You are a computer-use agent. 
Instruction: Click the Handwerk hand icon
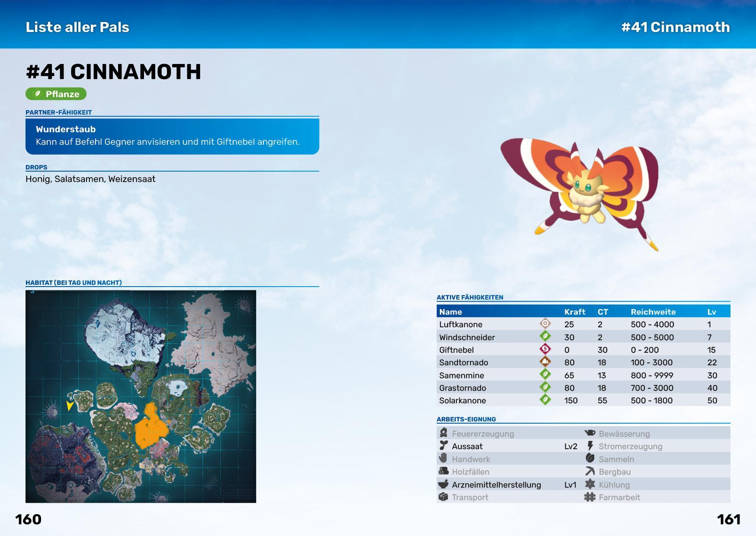tap(443, 458)
